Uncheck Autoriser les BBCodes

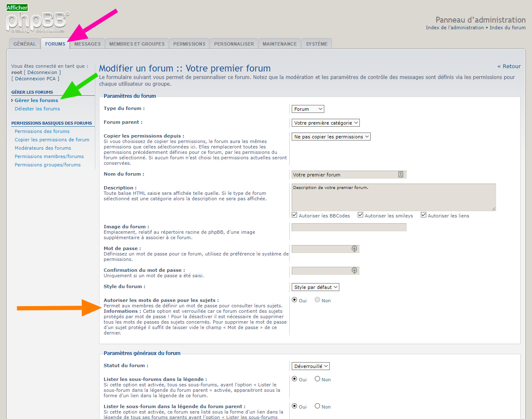pyautogui.click(x=295, y=215)
